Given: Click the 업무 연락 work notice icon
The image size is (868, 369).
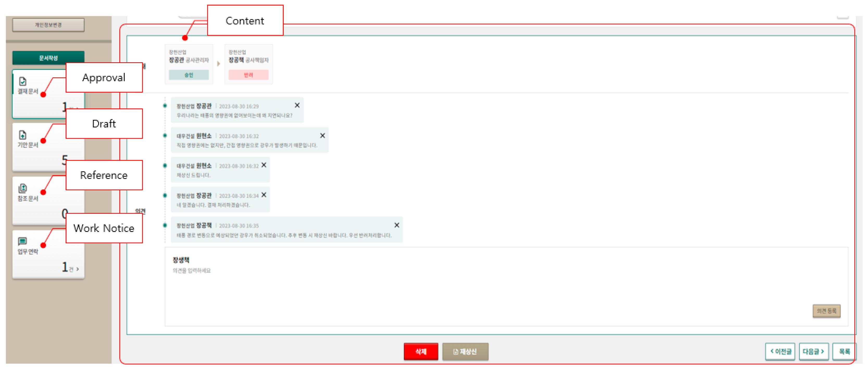Looking at the screenshot, I should (23, 241).
